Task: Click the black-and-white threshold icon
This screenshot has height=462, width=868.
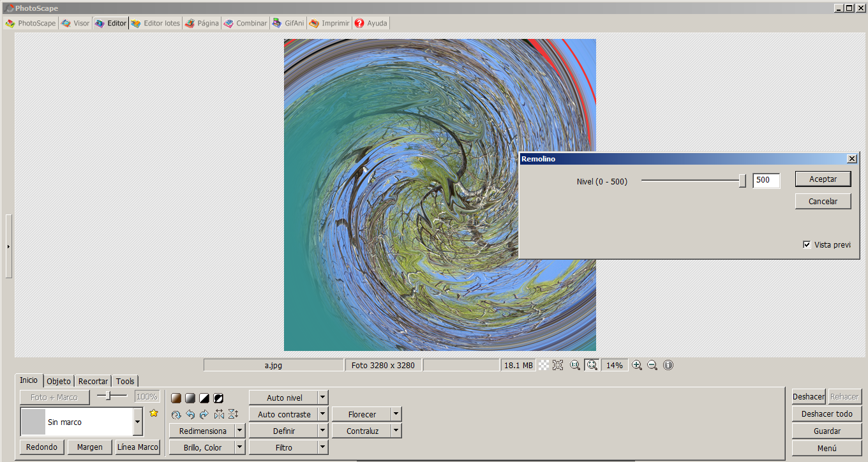Action: [x=204, y=398]
